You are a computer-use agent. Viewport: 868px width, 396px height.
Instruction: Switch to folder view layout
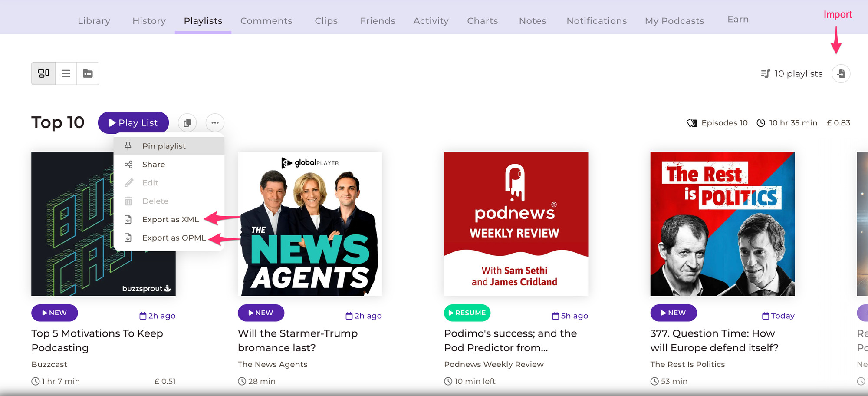(88, 73)
